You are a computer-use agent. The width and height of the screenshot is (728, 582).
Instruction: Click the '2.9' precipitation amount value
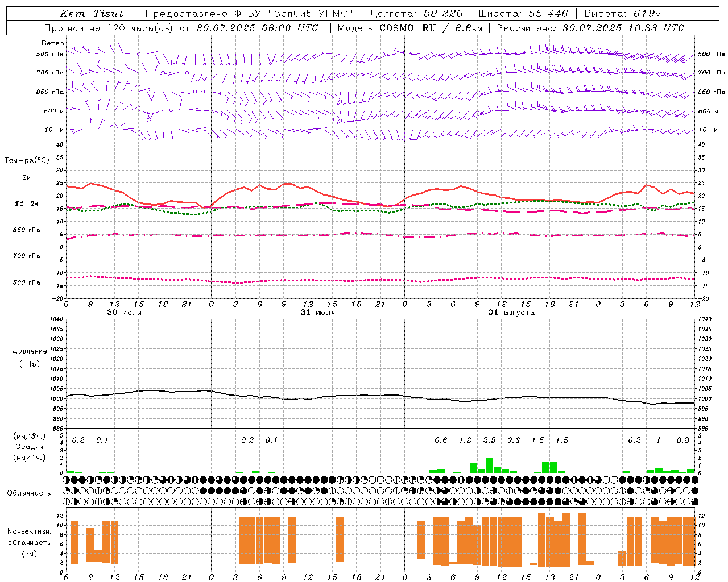point(489,440)
